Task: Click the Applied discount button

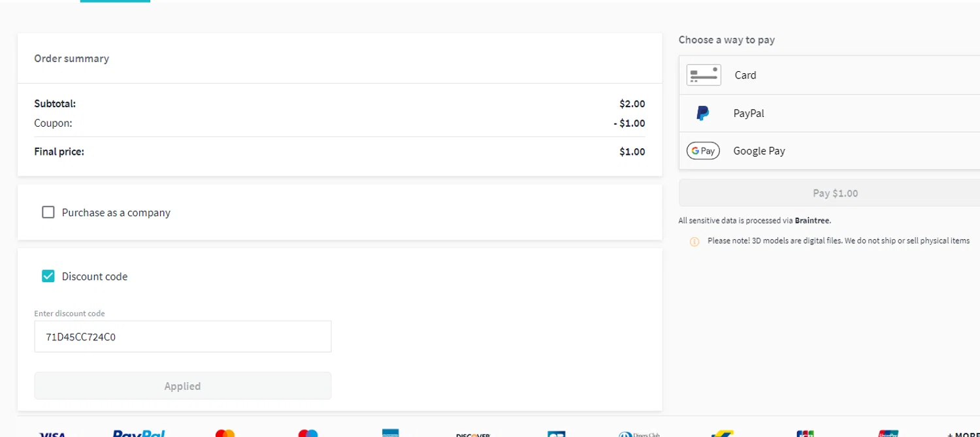Action: pyautogui.click(x=183, y=386)
